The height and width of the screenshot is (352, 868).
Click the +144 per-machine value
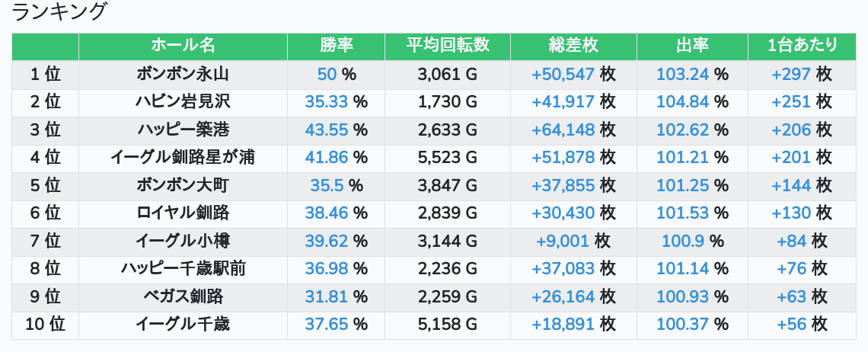pyautogui.click(x=791, y=185)
